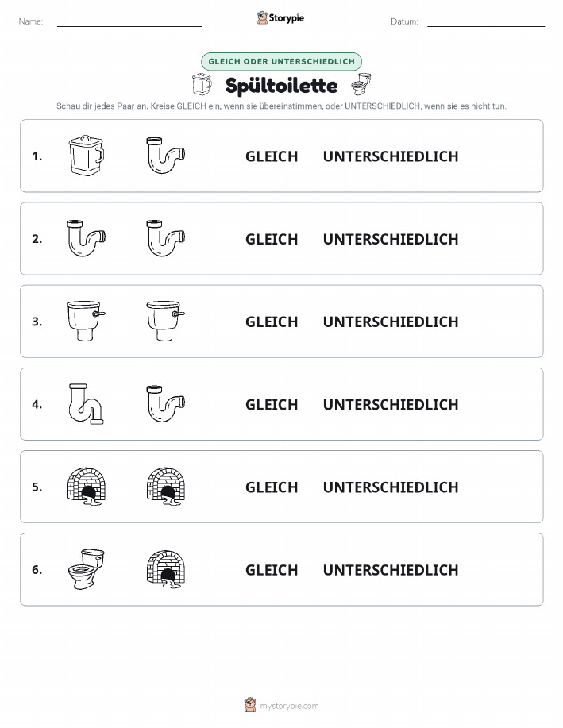Click the GLEICH ODER UNTERSCHIEDLICH badge
This screenshot has height=728, width=563.
tap(281, 61)
